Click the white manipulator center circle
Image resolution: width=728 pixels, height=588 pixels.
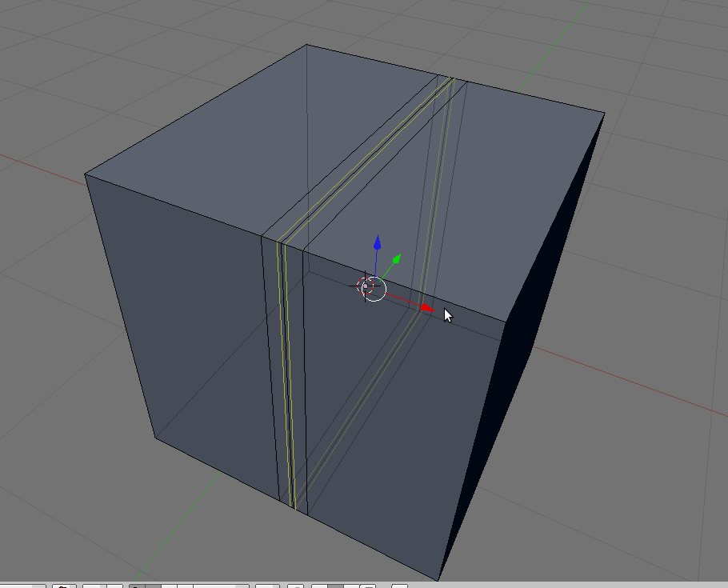pyautogui.click(x=374, y=289)
